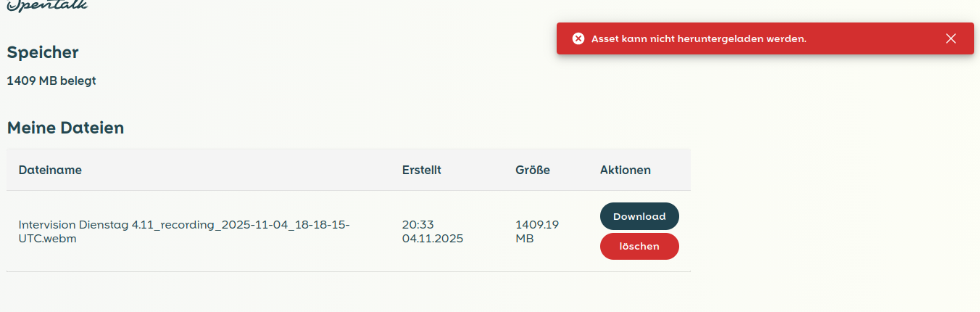Click the error icon in the red notification

578,38
